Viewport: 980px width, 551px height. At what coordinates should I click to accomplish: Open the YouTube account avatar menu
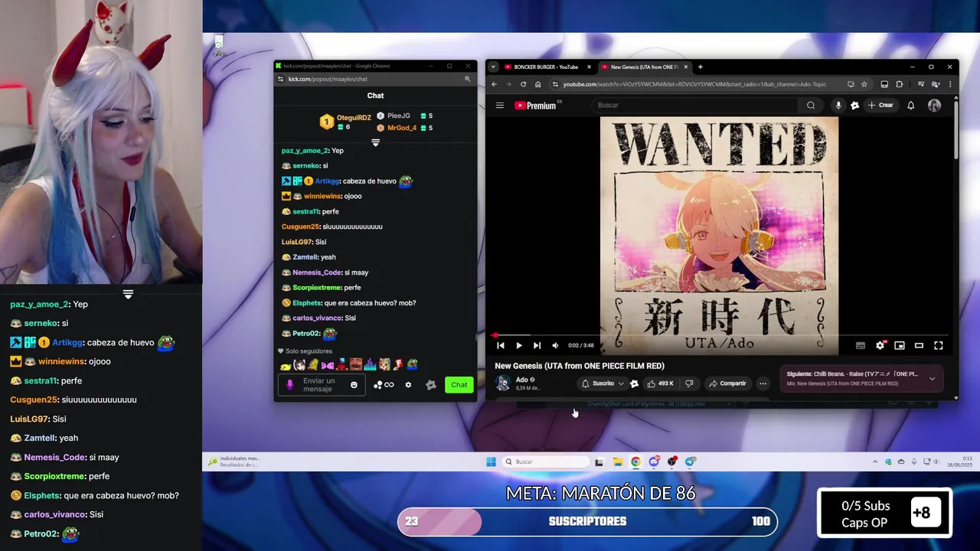click(934, 106)
